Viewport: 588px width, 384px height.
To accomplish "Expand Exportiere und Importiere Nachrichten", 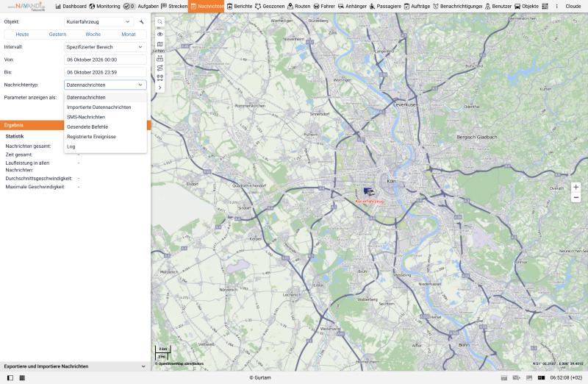I will [75, 366].
